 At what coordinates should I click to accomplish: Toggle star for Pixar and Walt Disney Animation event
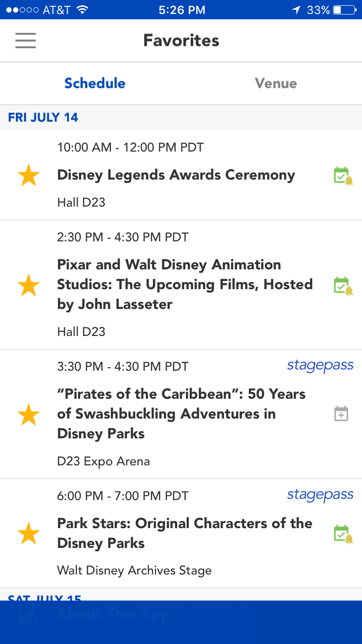tap(28, 285)
